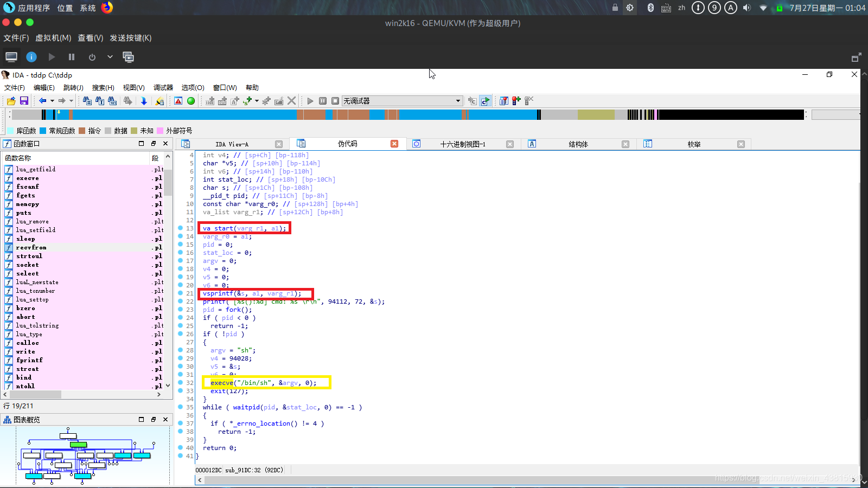
Task: Click the gray X delete icon in toolbar
Action: (291, 101)
